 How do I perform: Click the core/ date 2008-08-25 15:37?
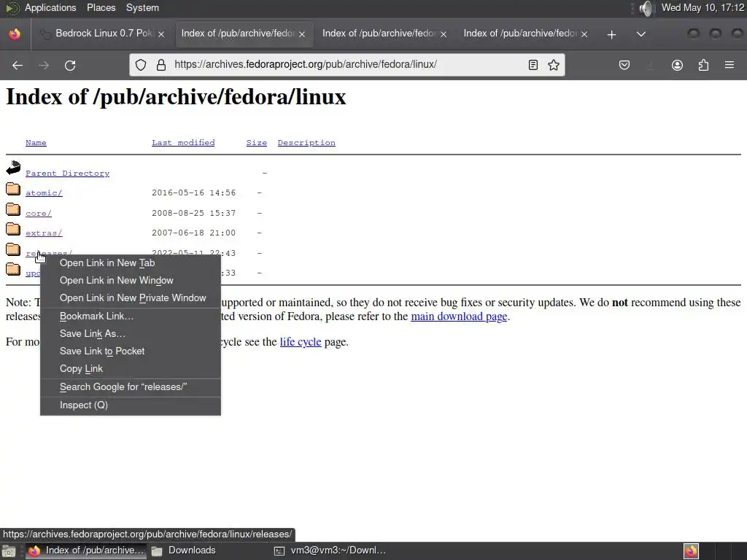coord(193,213)
